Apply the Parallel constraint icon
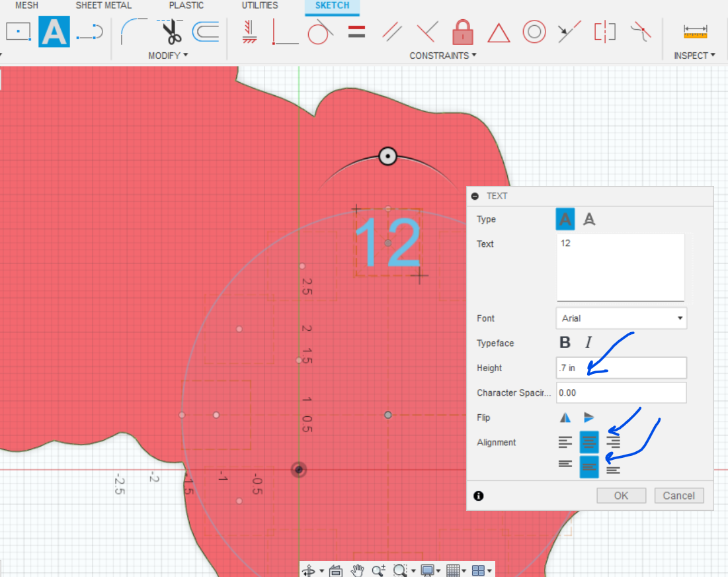 pos(391,32)
